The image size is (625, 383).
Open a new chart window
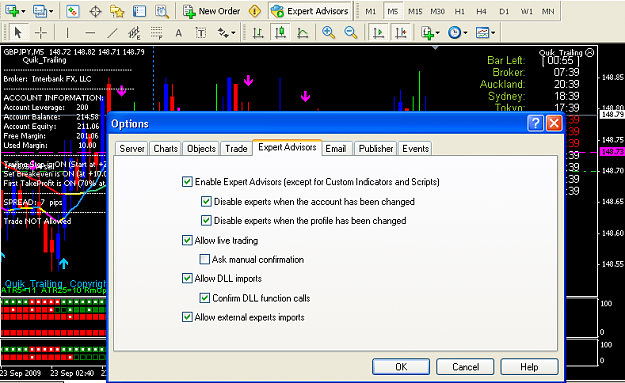click(12, 11)
